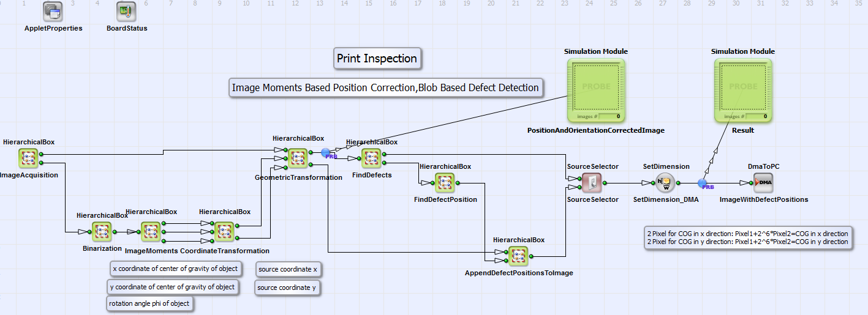Click the images # counter of Result probe
Viewport: 868px width, 315px height.
pyautogui.click(x=757, y=116)
